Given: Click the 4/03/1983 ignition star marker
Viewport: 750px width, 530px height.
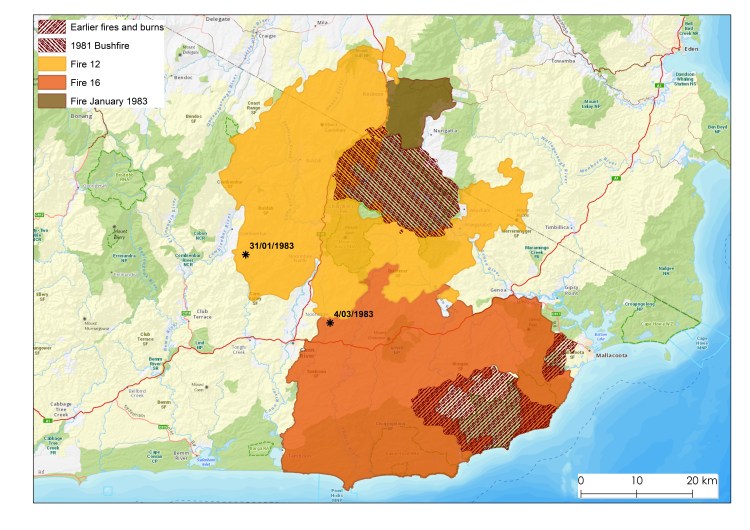Looking at the screenshot, I should pyautogui.click(x=330, y=323).
